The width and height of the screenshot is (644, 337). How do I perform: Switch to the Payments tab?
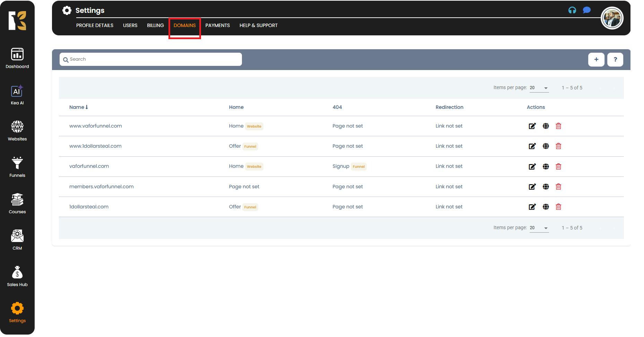click(217, 25)
